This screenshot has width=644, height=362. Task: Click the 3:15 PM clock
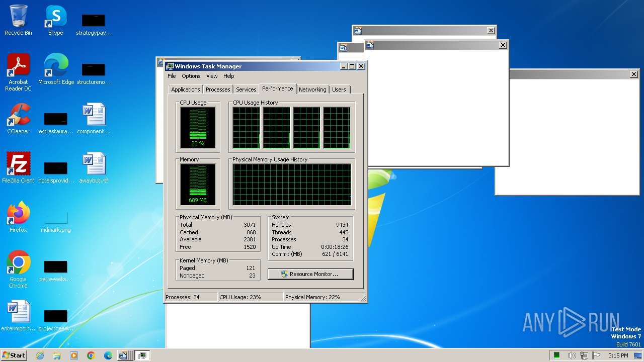[618, 355]
